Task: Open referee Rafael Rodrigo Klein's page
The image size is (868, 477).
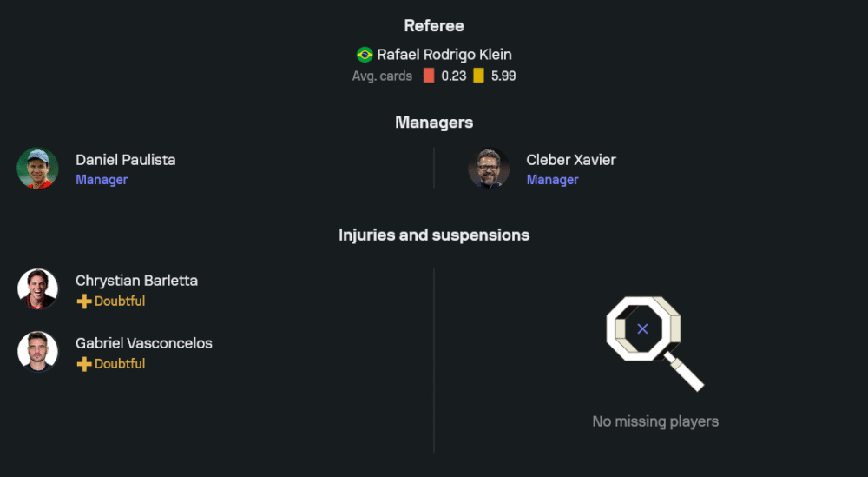Action: [x=444, y=55]
